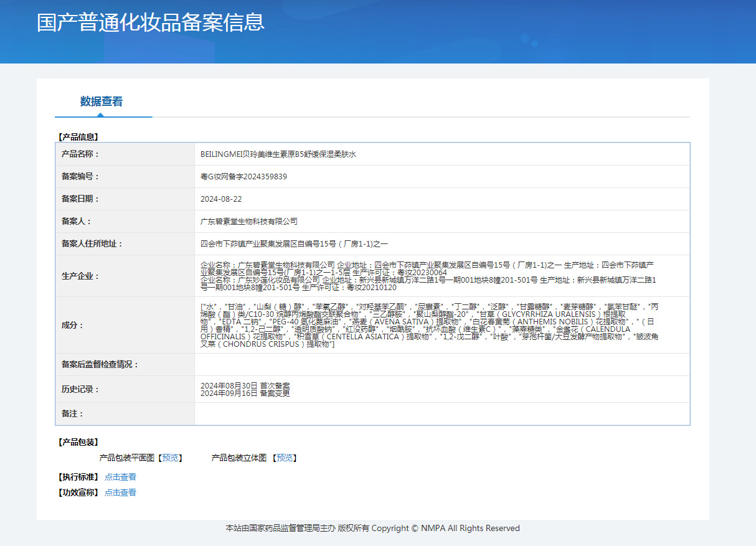This screenshot has width=756, height=546.
Task: Open 执行标准 点击查看 link
Action: pos(120,477)
